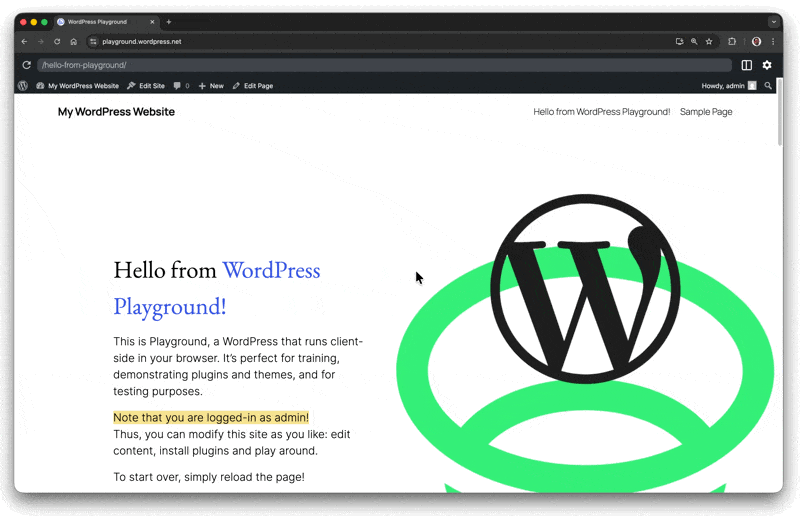Screen dimensions: 800x516
Task: Expand the + New content menu
Action: pyautogui.click(x=211, y=86)
